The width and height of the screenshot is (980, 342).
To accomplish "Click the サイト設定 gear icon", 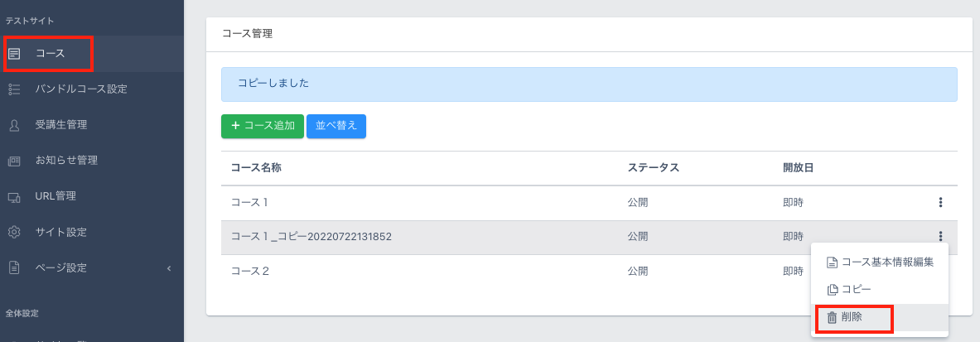I will pyautogui.click(x=14, y=232).
